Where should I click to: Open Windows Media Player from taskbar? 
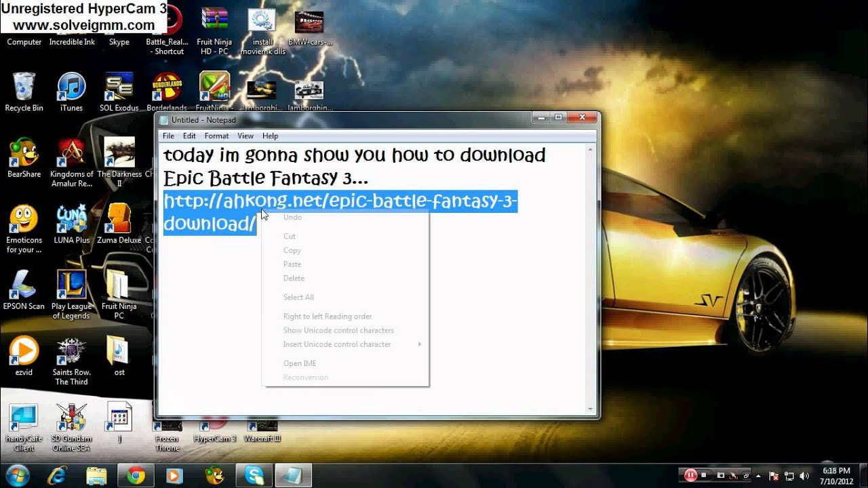pyautogui.click(x=174, y=475)
